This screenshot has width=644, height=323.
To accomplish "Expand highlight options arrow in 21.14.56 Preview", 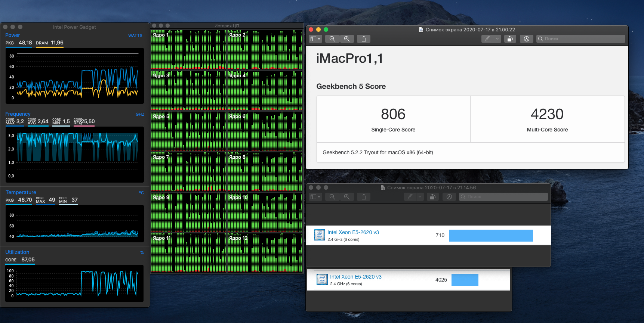I will coord(420,197).
